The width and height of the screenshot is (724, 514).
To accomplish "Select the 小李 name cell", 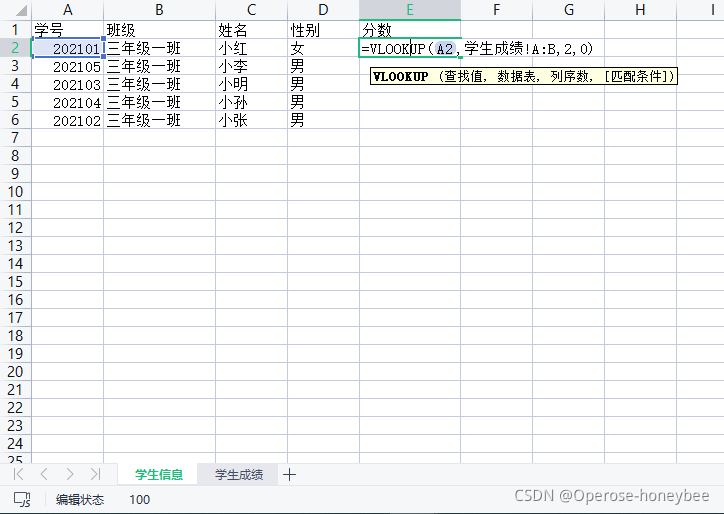I will click(251, 66).
